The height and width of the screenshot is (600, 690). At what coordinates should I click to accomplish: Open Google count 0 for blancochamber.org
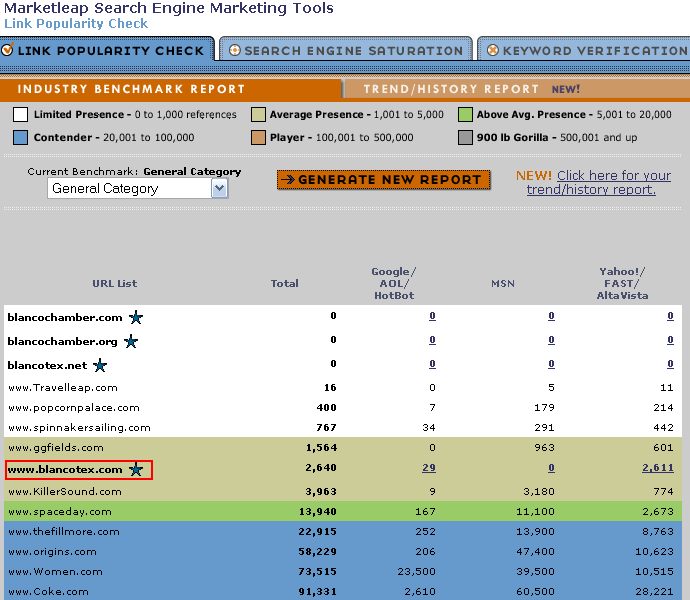pyautogui.click(x=433, y=340)
